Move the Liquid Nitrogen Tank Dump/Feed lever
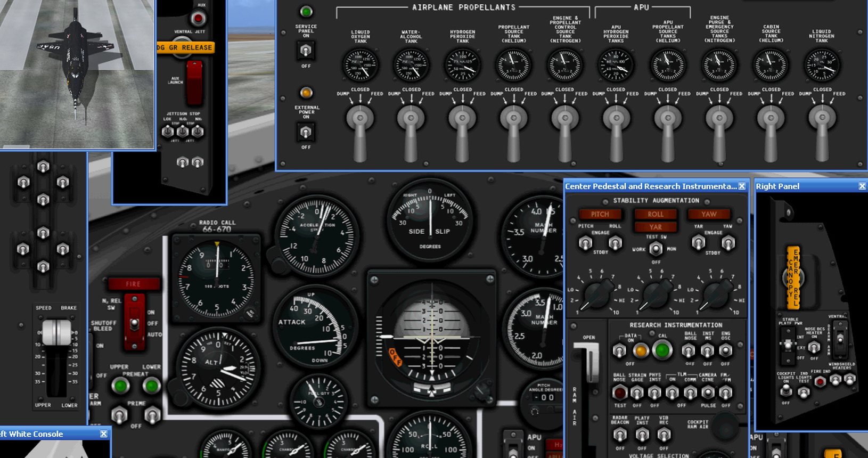The image size is (868, 458). [822, 133]
